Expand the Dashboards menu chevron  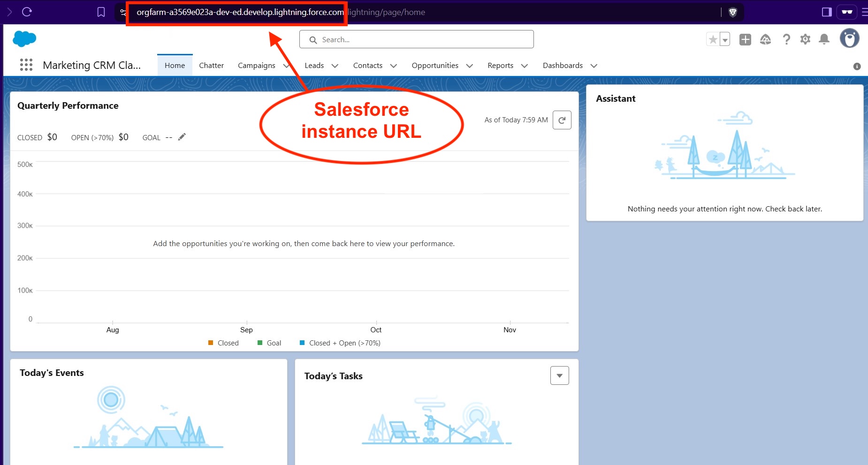[x=594, y=66]
